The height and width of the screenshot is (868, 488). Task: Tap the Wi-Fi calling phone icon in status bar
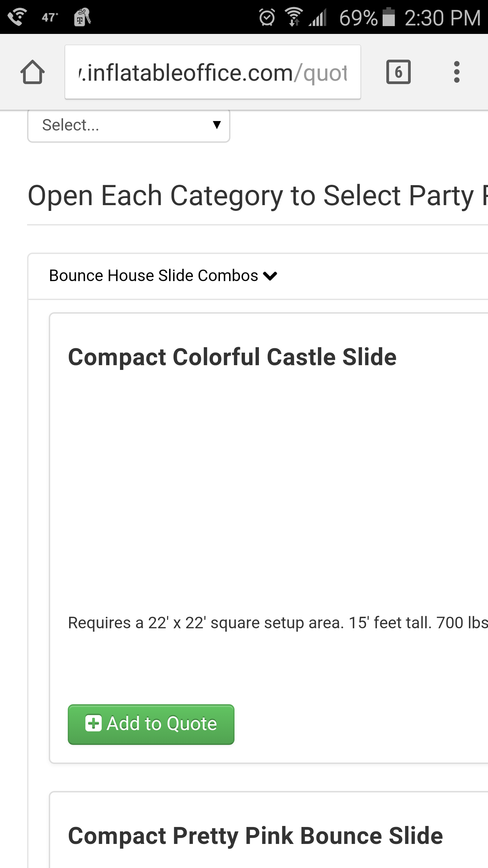point(17,17)
